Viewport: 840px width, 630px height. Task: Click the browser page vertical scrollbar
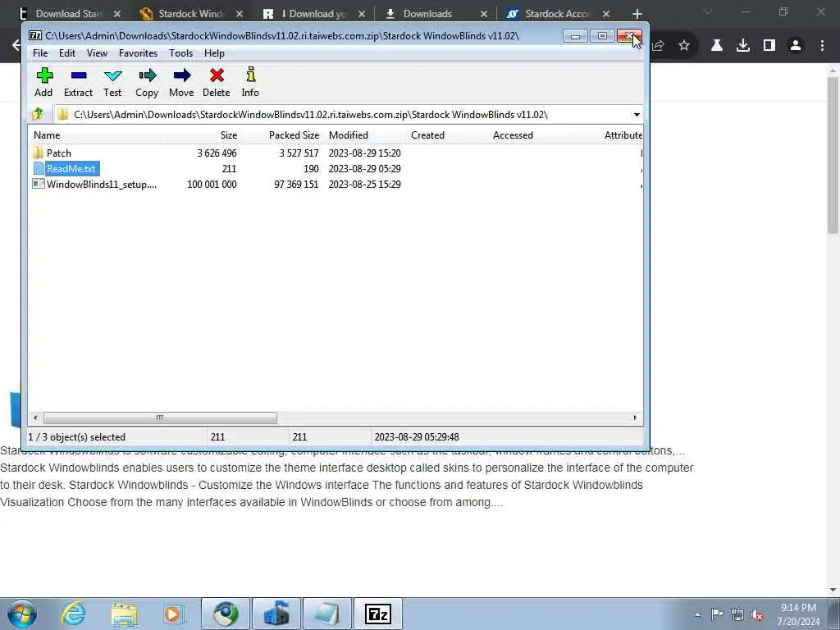click(833, 155)
